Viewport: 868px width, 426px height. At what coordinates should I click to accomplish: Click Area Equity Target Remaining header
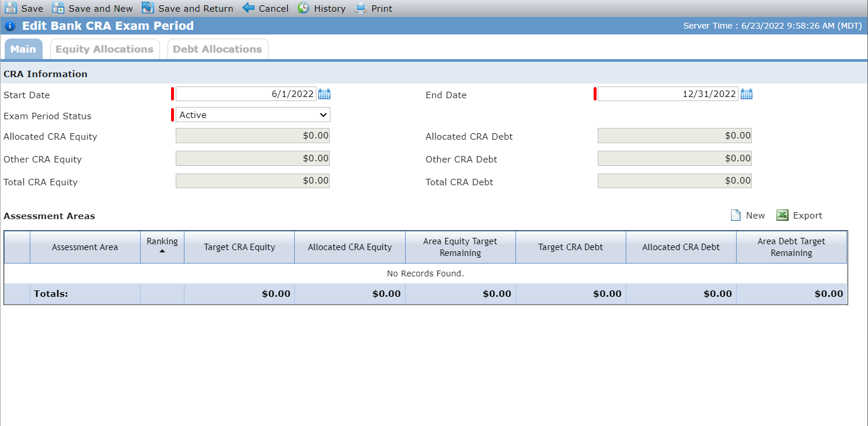[x=461, y=247]
